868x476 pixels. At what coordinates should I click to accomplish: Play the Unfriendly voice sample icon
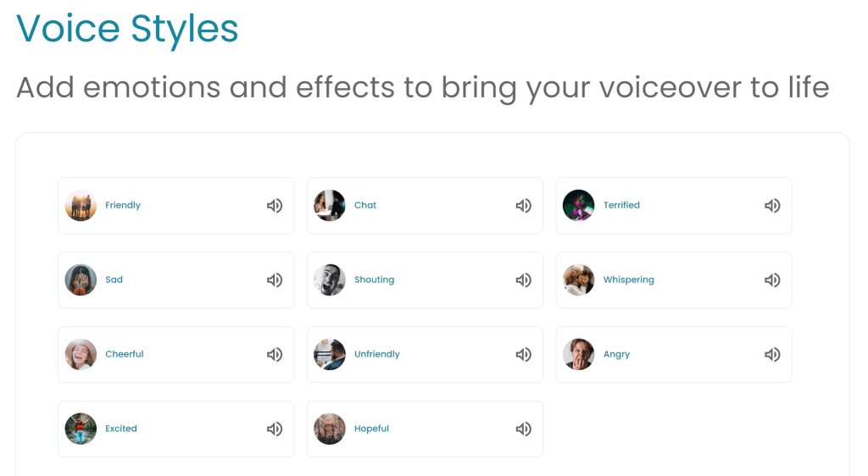[524, 355]
